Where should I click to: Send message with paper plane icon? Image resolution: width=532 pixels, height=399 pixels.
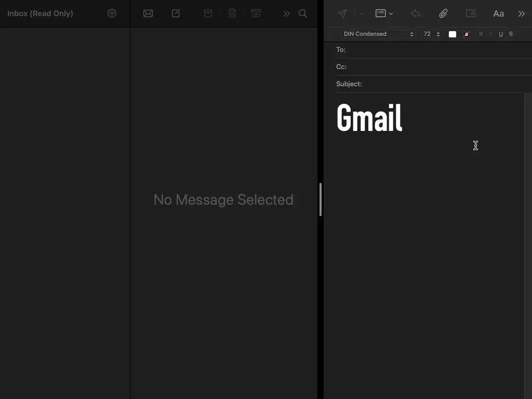tap(342, 14)
